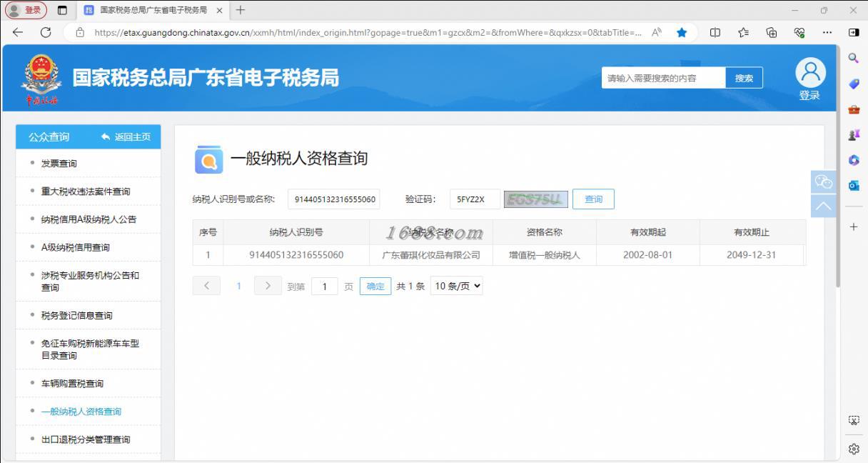Click the 确定 pagination button
The height and width of the screenshot is (463, 868).
[375, 287]
